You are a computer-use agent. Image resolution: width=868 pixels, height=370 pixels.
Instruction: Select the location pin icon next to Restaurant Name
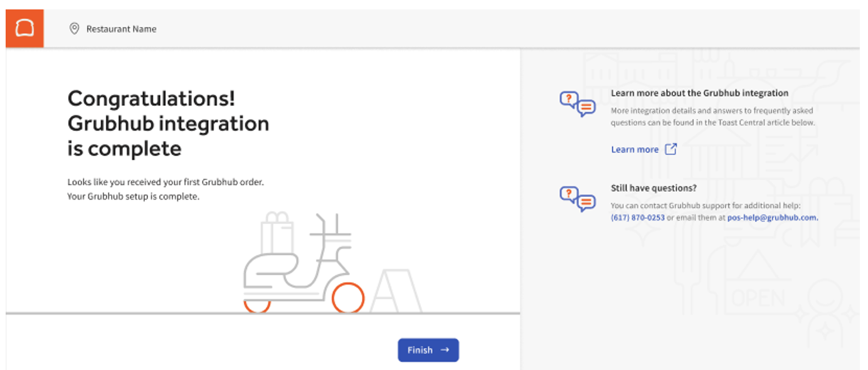click(x=74, y=29)
